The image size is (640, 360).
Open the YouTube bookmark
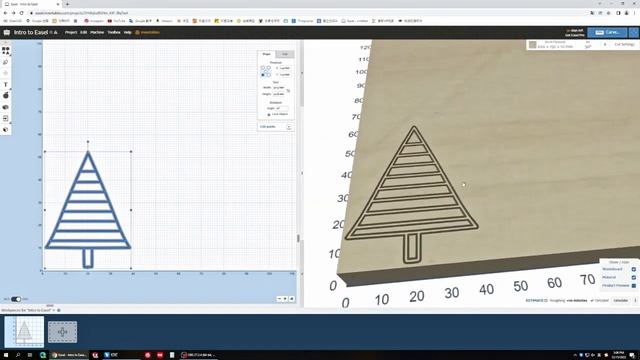[117, 21]
